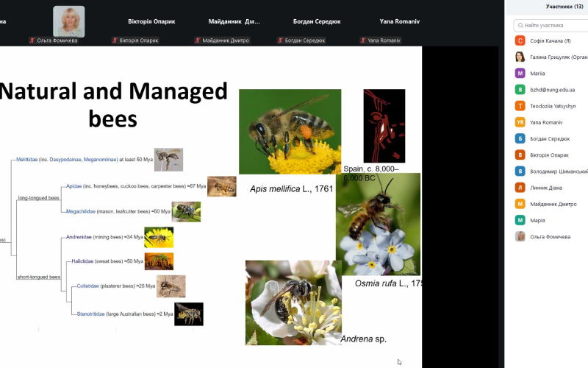Select Богдан Середюк in the participants list
The image size is (588, 368).
[x=551, y=138]
